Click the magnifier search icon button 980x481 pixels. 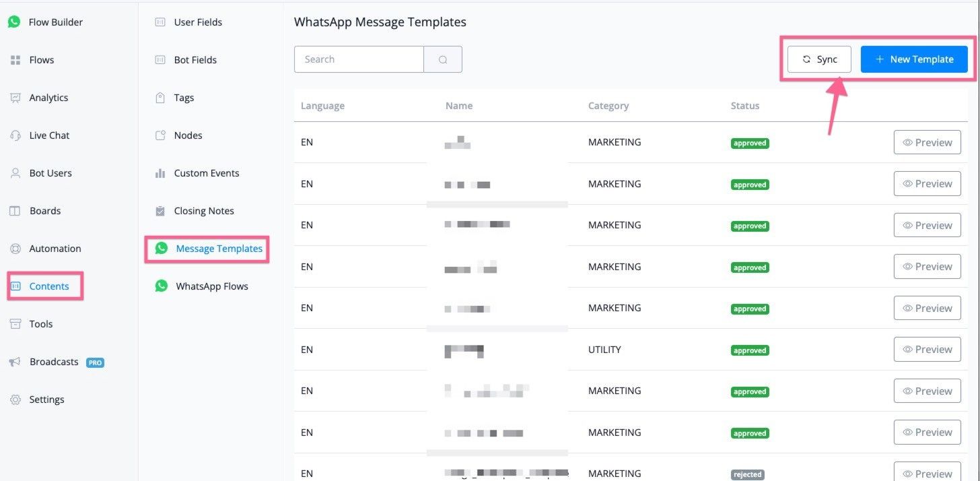coord(443,59)
